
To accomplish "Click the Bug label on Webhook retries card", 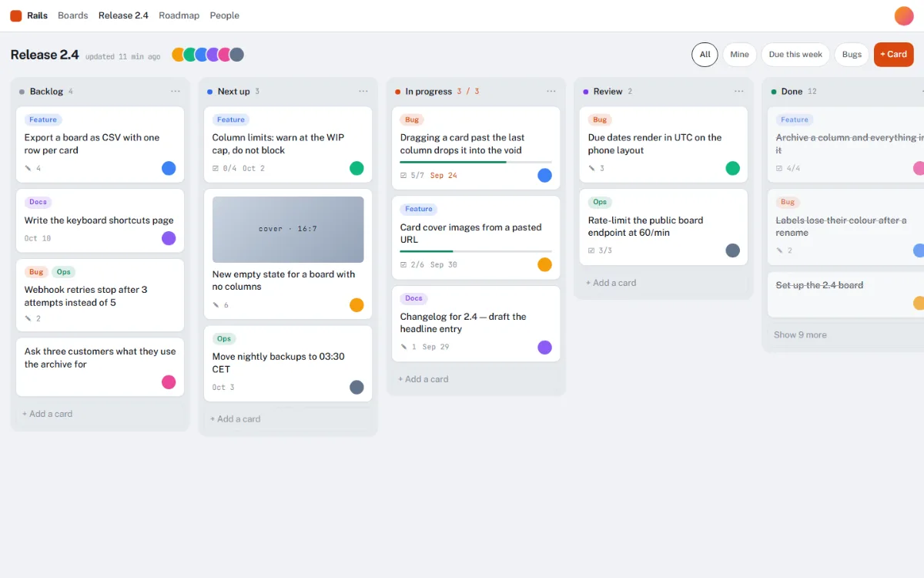I will 36,272.
